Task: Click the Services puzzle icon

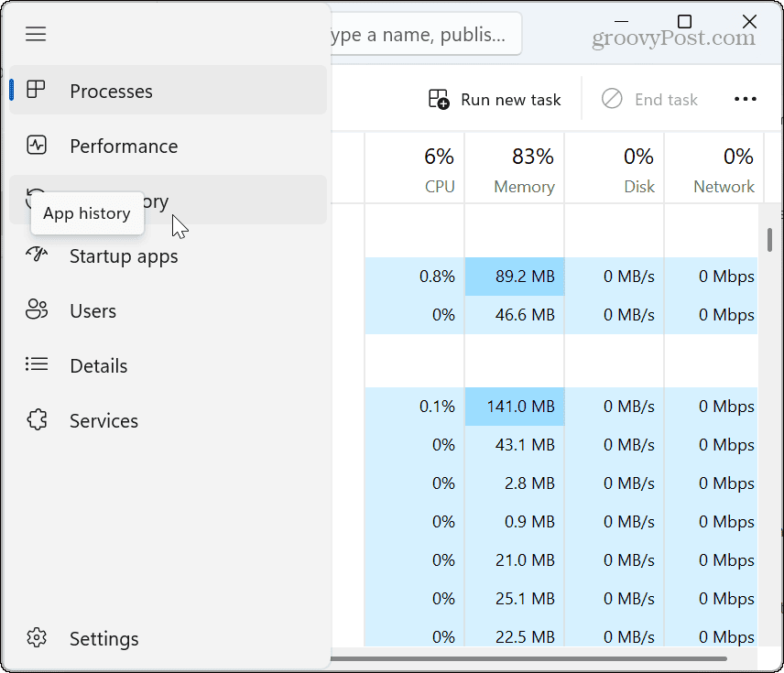Action: pyautogui.click(x=37, y=419)
